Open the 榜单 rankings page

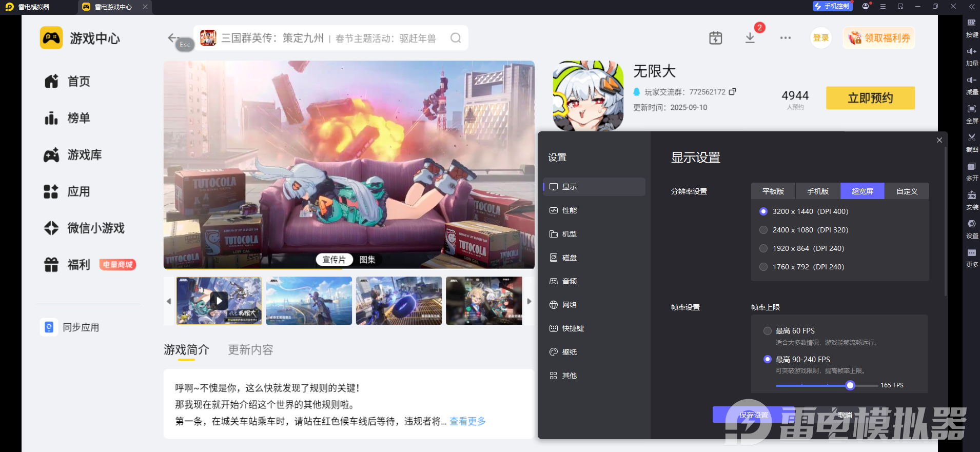67,118
